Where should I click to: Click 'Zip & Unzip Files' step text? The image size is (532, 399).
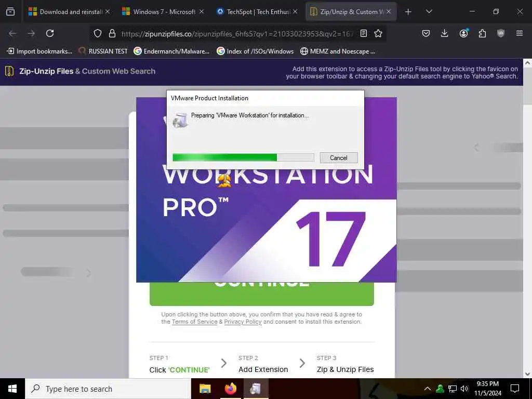[345, 369]
